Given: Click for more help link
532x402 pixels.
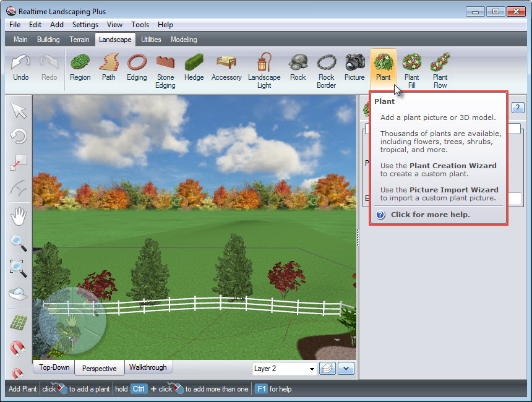Looking at the screenshot, I should [430, 215].
